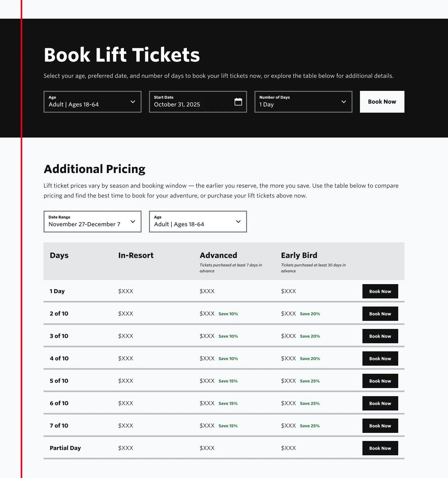Expand the Age dropdown in the booking header
The width and height of the screenshot is (448, 478).
[x=92, y=102]
